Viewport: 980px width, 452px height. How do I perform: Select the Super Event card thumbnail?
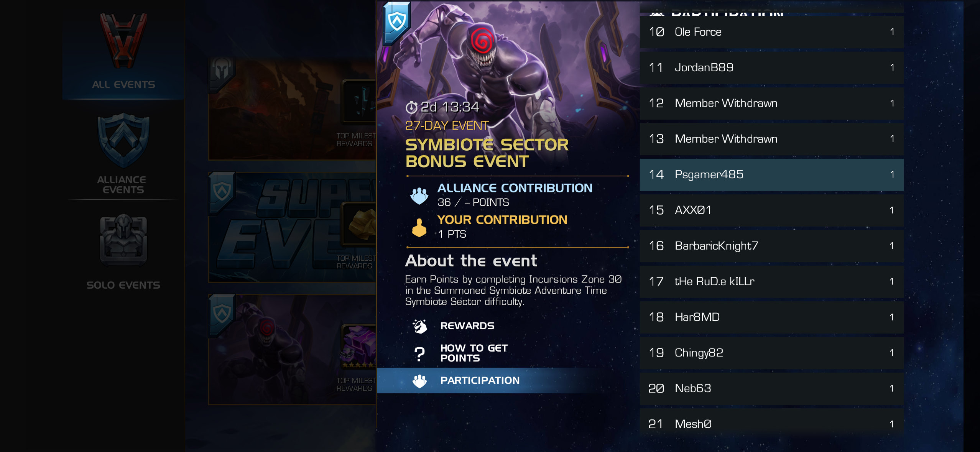point(292,227)
